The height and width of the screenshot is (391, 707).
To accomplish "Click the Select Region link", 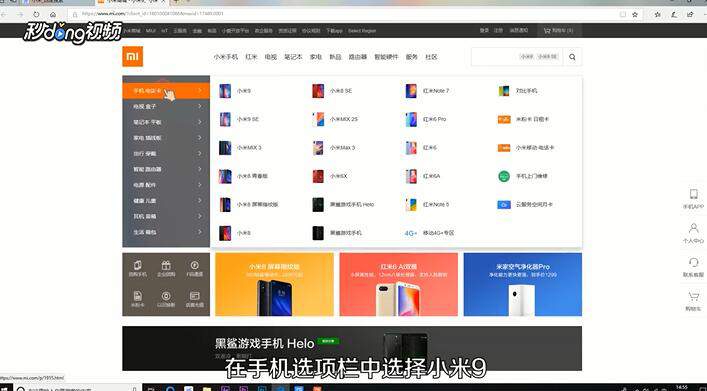I will click(x=362, y=31).
